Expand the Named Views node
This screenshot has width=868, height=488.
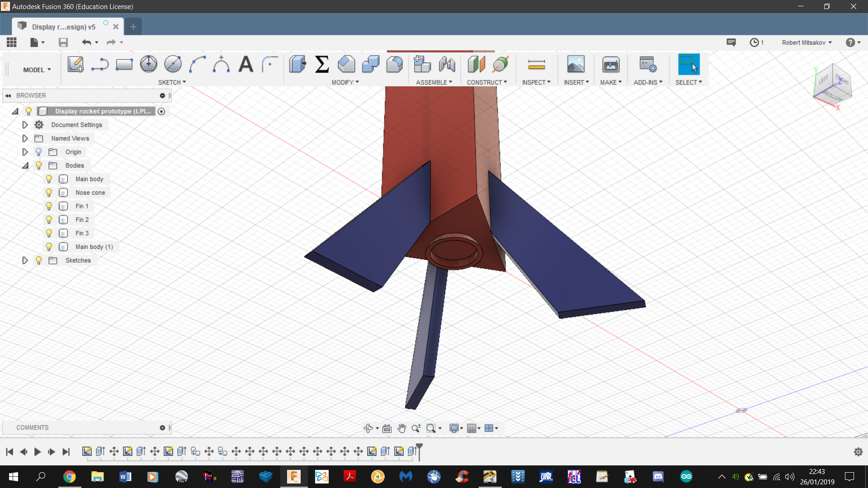click(25, 138)
